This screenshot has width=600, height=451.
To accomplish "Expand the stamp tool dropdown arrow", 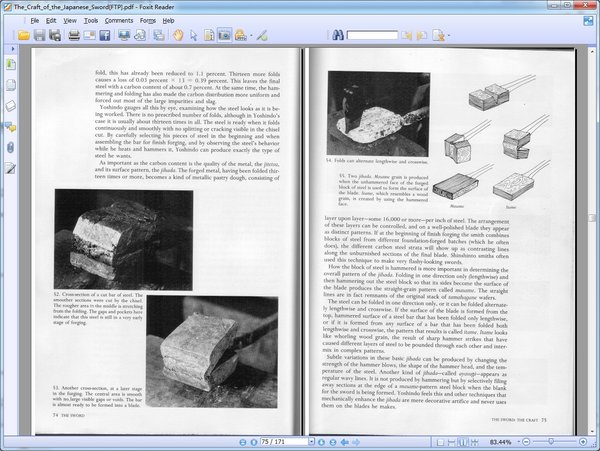I will pos(248,35).
